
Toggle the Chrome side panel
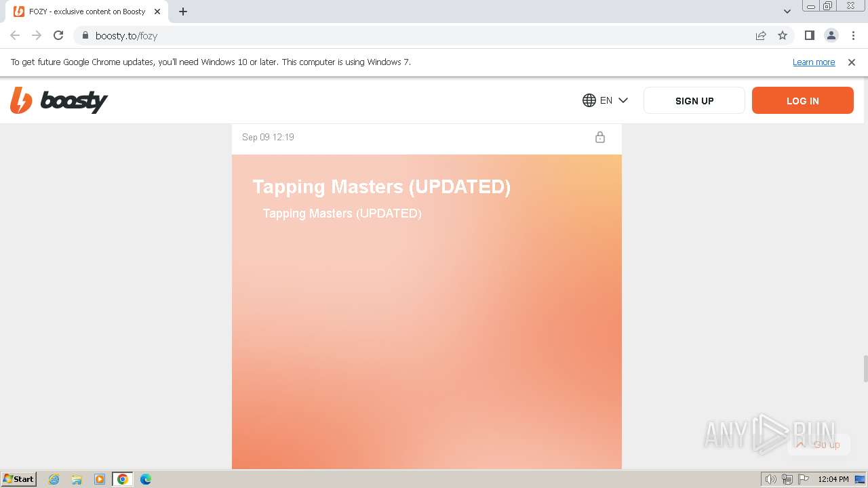pyautogui.click(x=809, y=35)
